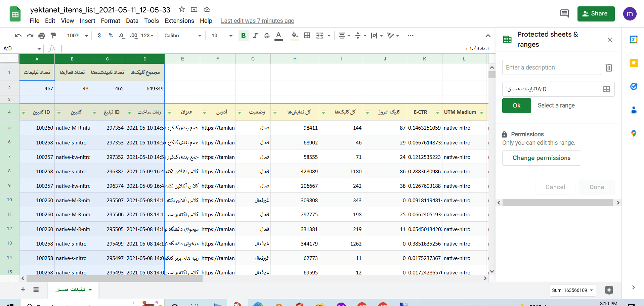644x306 pixels.
Task: Open fill color picker
Action: [295, 36]
